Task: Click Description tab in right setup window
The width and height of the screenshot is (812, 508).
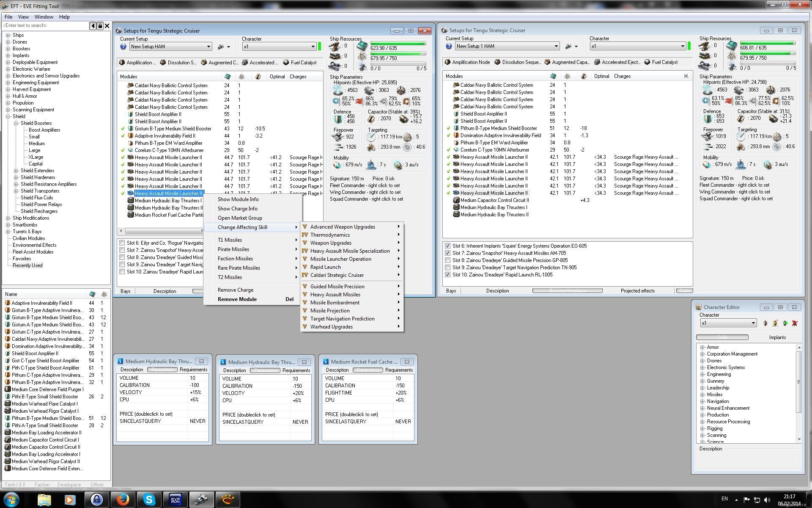Action: click(497, 291)
